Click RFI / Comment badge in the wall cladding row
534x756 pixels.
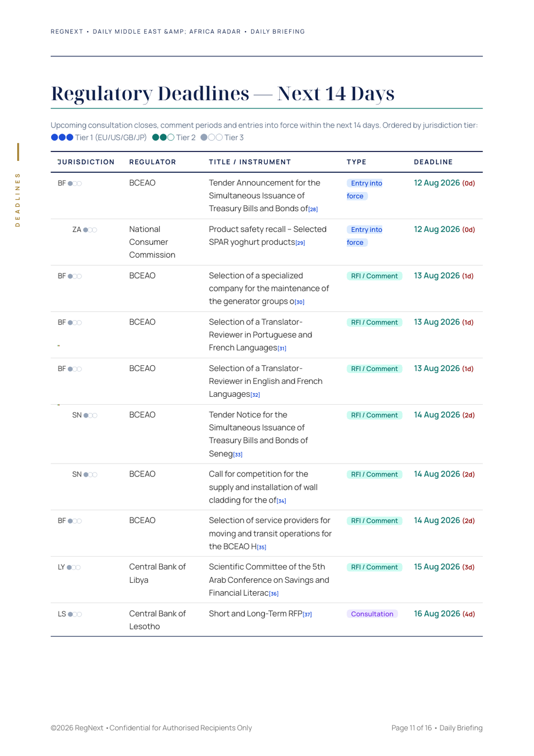tap(374, 474)
